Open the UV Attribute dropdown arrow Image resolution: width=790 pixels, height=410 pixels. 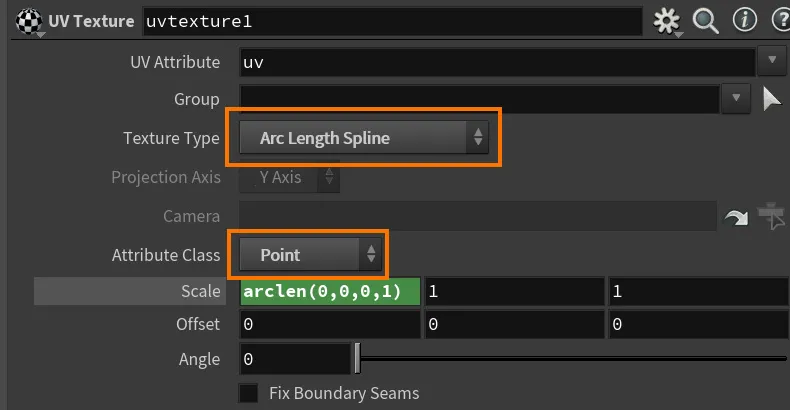tap(772, 61)
